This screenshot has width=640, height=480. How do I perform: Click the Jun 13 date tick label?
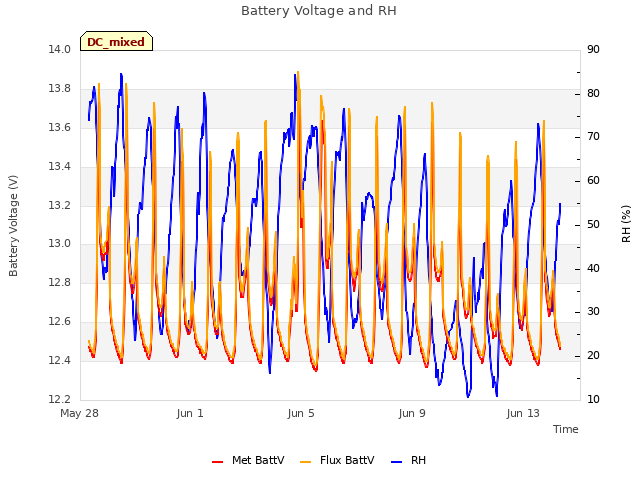523,413
